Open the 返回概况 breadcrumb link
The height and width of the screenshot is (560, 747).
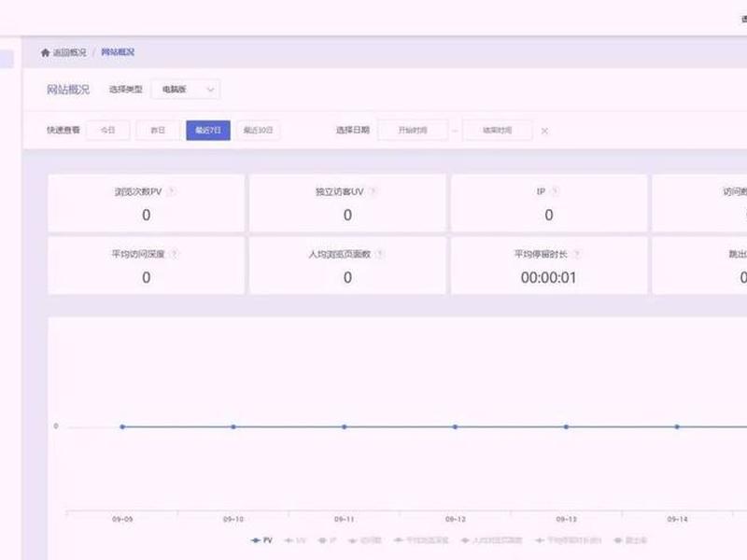[69, 52]
